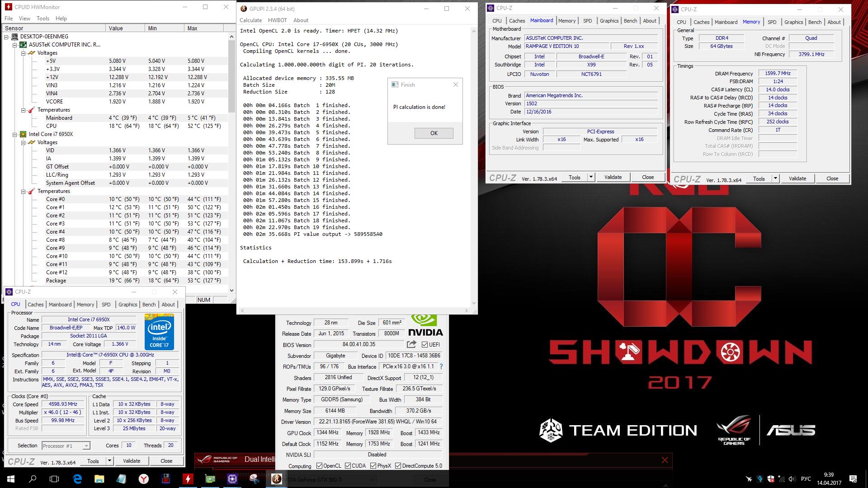Viewport: 868px width, 488px height.
Task: Collapse the Intel Core i7 6950X node
Action: click(x=14, y=134)
